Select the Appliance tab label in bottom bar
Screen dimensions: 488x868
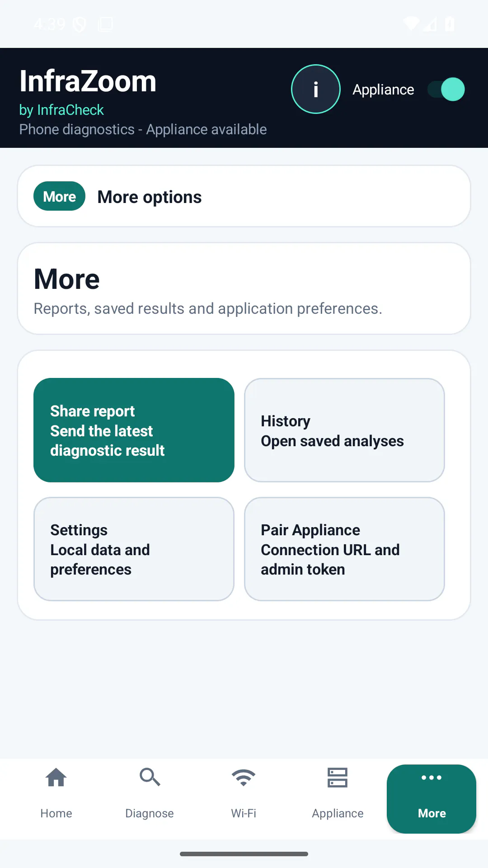(338, 813)
